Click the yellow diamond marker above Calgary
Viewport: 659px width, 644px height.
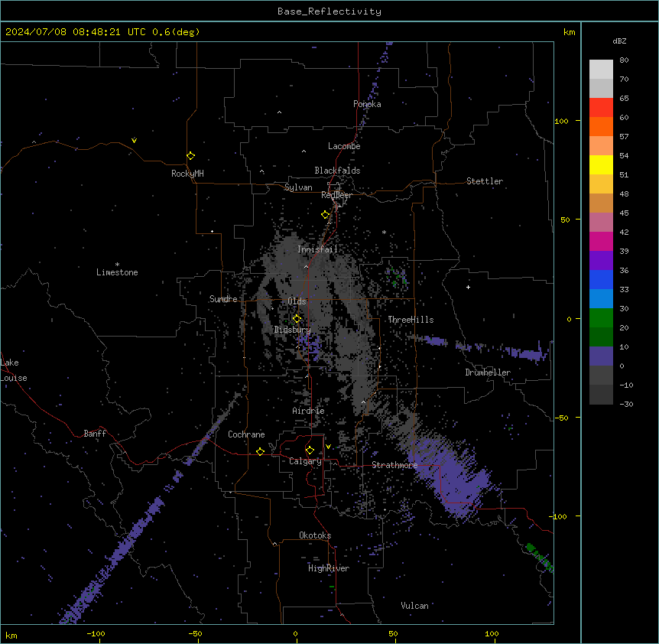(310, 450)
